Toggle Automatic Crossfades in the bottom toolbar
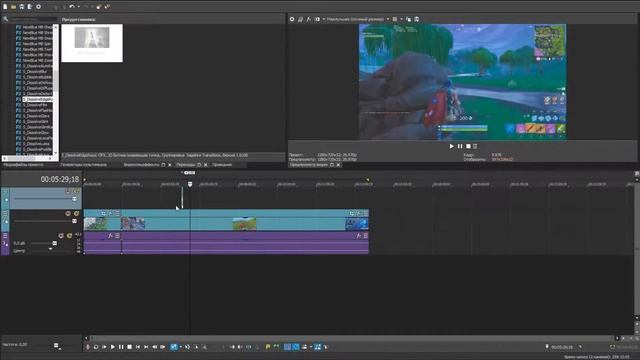640x360 pixels. 296,347
